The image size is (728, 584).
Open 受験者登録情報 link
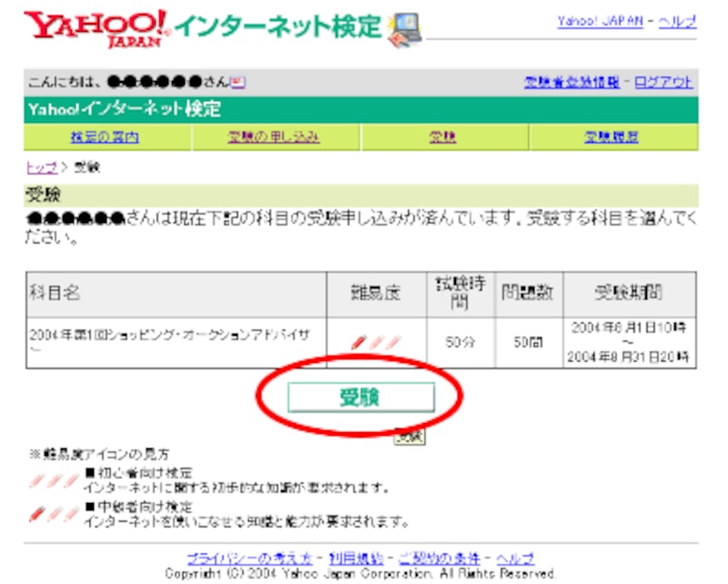coord(572,82)
